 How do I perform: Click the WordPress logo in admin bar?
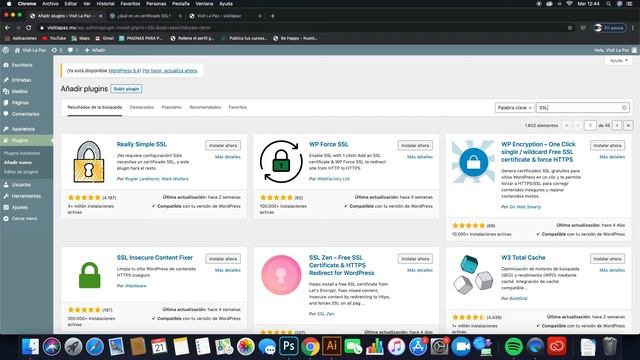(x=6, y=50)
